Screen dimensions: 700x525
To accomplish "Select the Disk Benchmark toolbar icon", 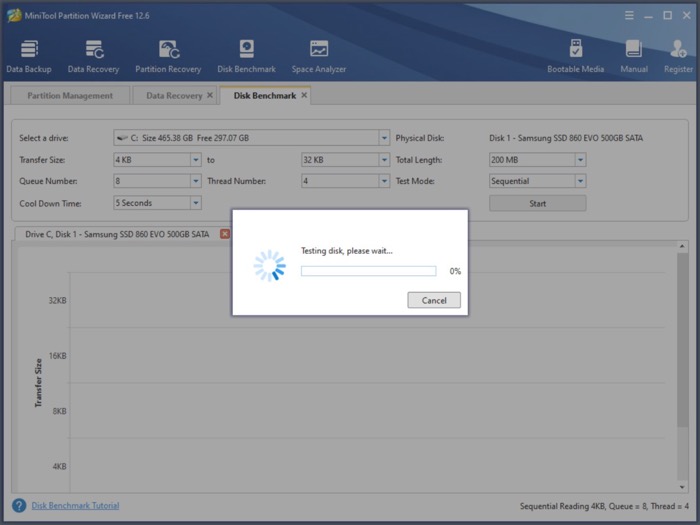I will 246,56.
